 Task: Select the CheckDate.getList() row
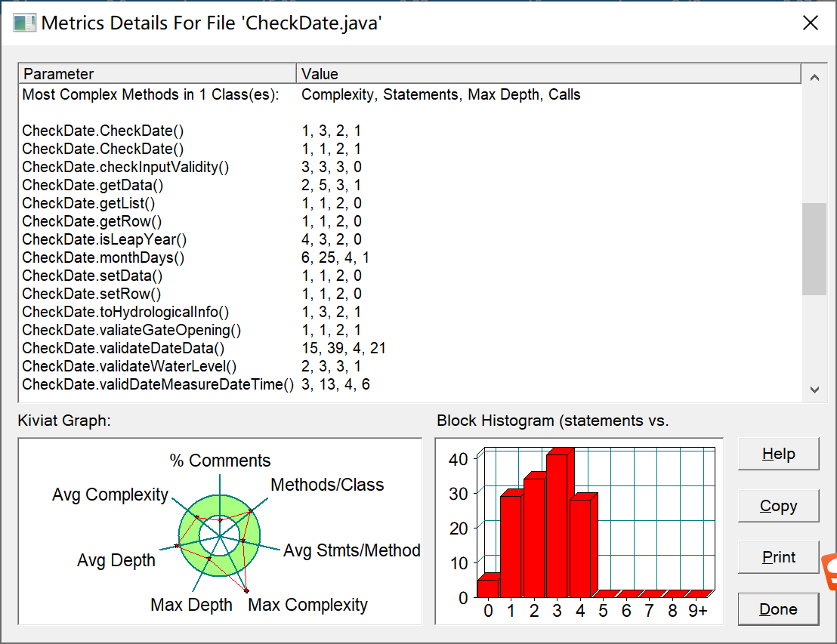coord(410,203)
